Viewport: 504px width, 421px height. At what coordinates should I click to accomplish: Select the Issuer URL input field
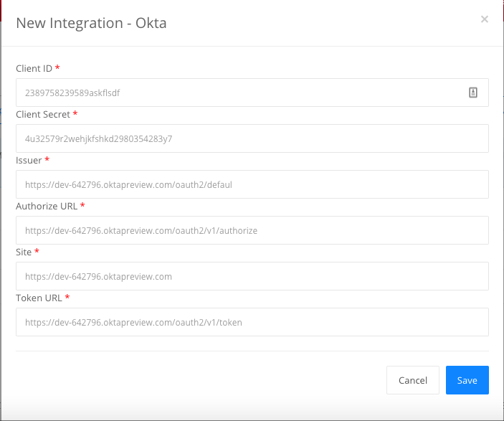click(x=252, y=184)
